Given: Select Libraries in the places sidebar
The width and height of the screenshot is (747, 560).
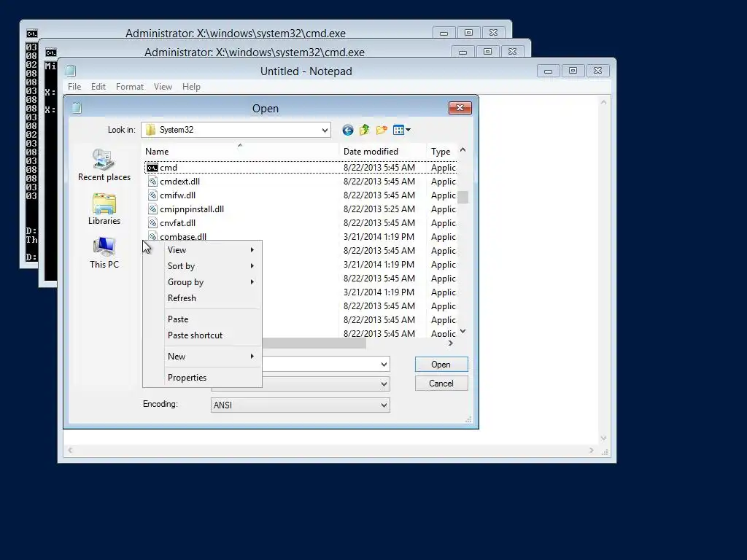Looking at the screenshot, I should [x=104, y=209].
